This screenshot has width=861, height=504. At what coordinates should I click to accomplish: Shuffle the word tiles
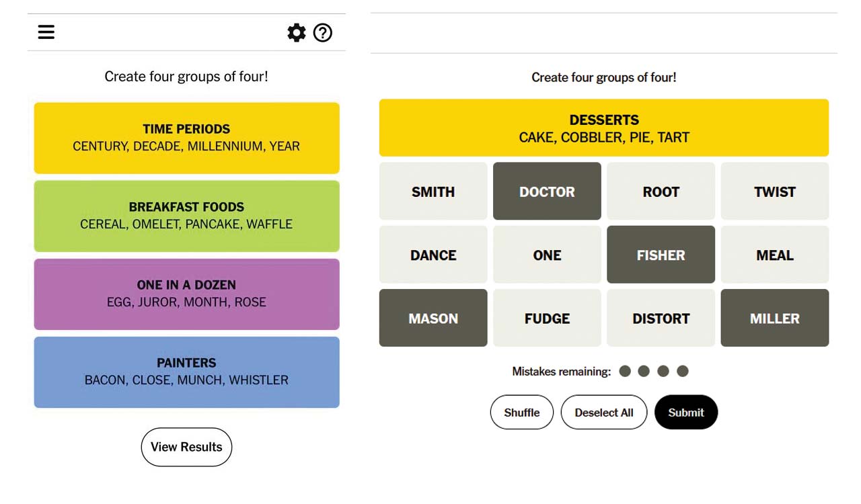(521, 413)
